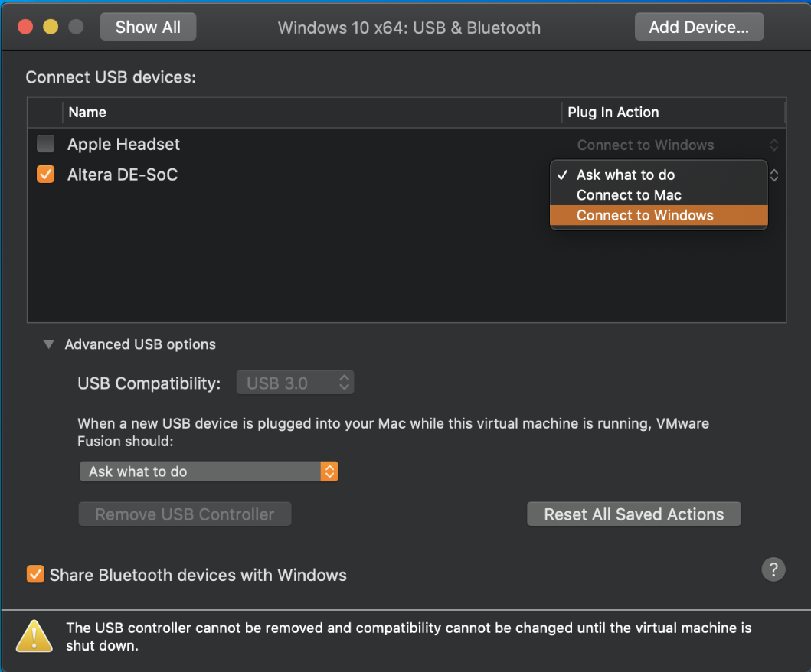Click the Name column header
This screenshot has height=672, width=811.
click(87, 112)
